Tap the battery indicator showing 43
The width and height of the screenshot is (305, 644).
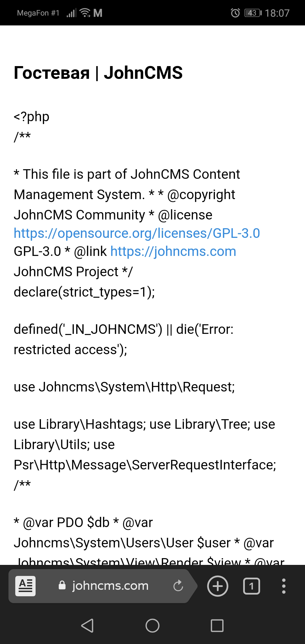coord(253,13)
